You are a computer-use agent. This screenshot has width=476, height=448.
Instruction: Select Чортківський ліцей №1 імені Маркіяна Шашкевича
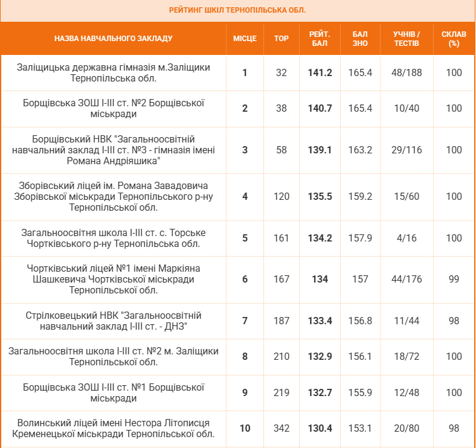pyautogui.click(x=113, y=279)
